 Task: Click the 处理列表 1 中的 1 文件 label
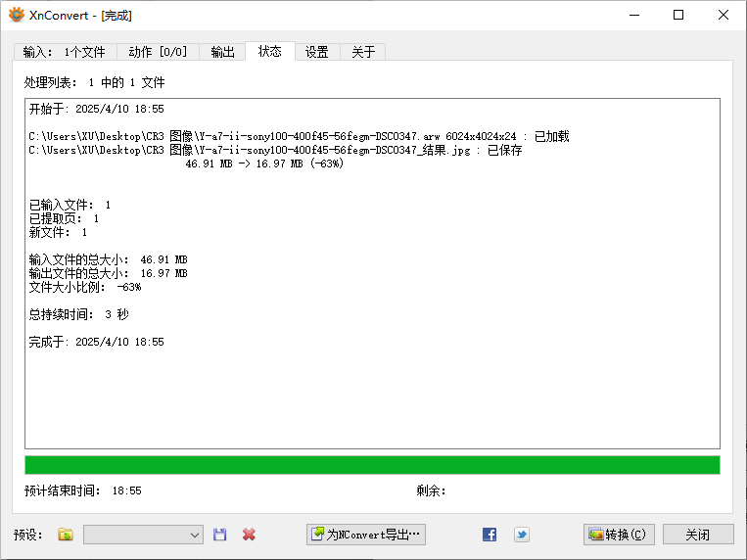click(94, 82)
